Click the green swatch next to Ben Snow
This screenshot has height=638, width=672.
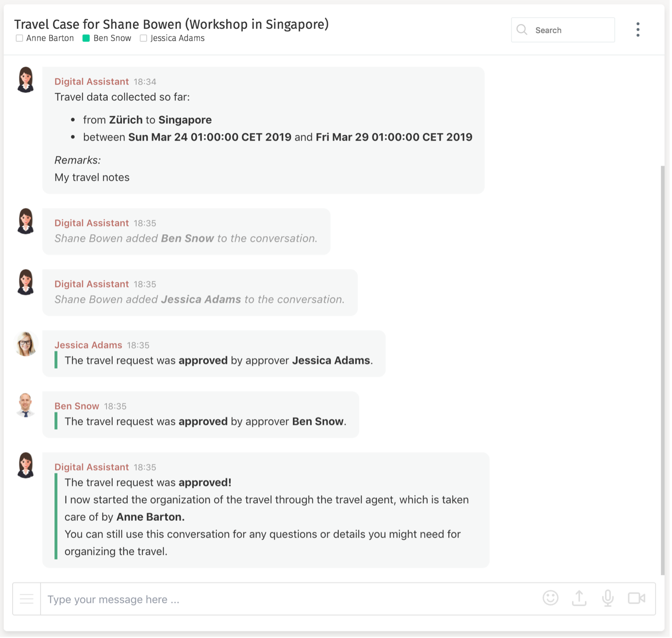click(x=86, y=37)
